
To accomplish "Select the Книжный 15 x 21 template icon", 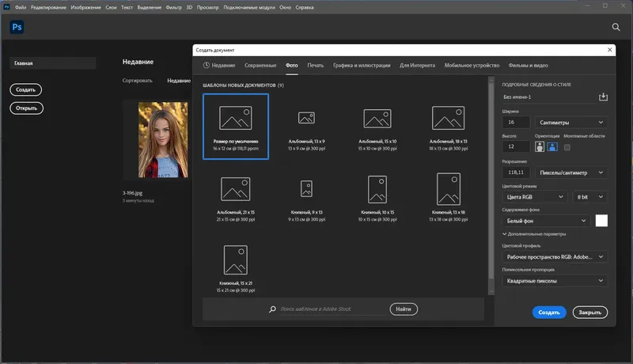I will pyautogui.click(x=235, y=260).
